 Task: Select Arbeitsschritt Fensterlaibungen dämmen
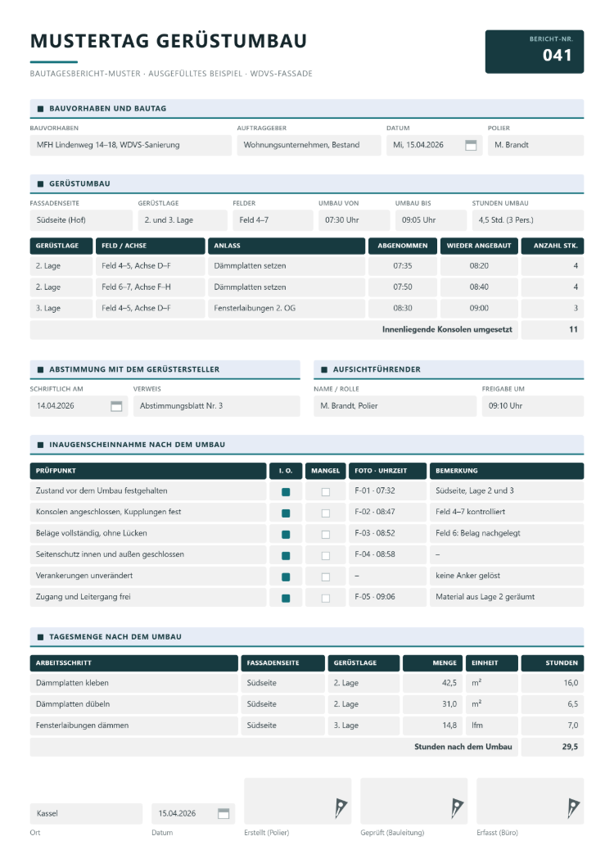click(x=133, y=726)
